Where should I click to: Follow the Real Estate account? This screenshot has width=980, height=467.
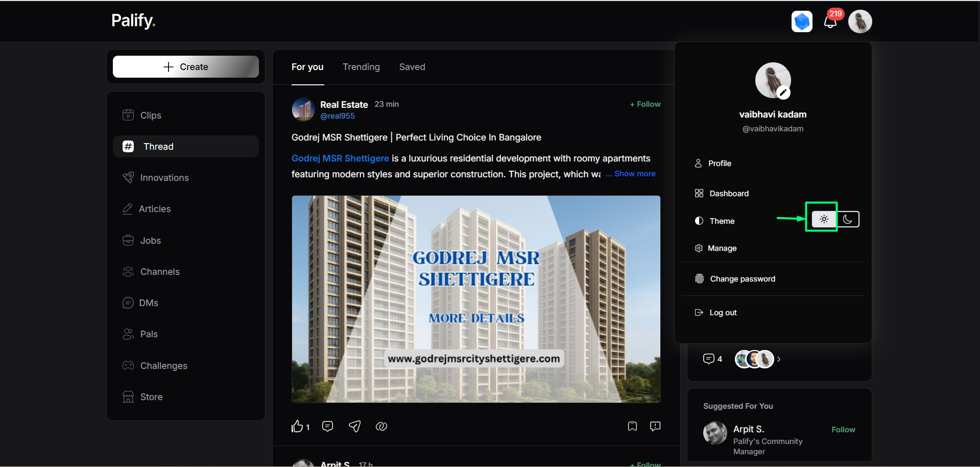click(x=645, y=104)
